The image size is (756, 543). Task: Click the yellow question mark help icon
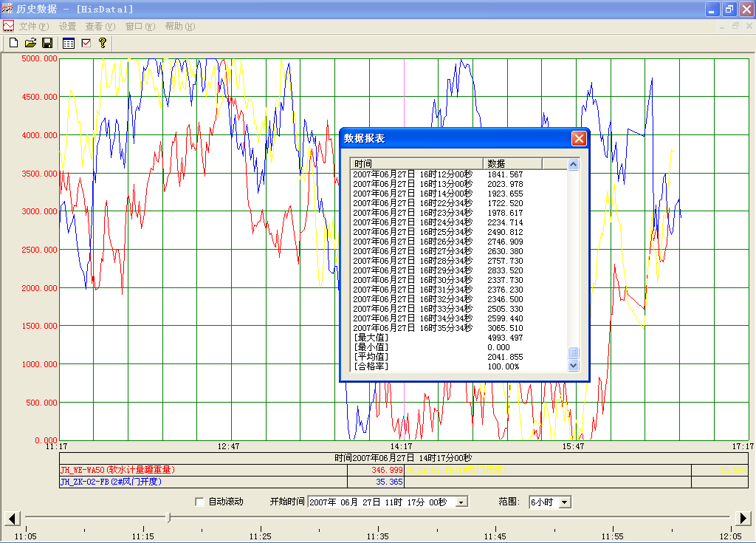click(x=103, y=43)
